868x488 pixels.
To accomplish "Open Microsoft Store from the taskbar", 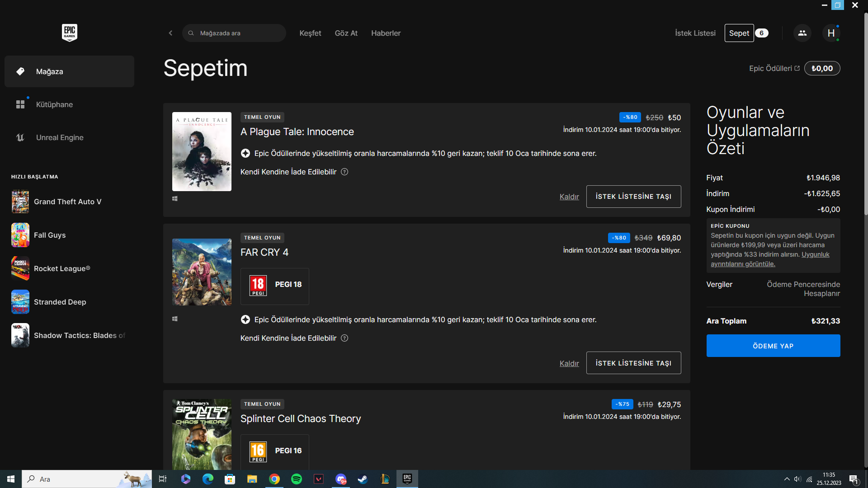I will (x=230, y=479).
